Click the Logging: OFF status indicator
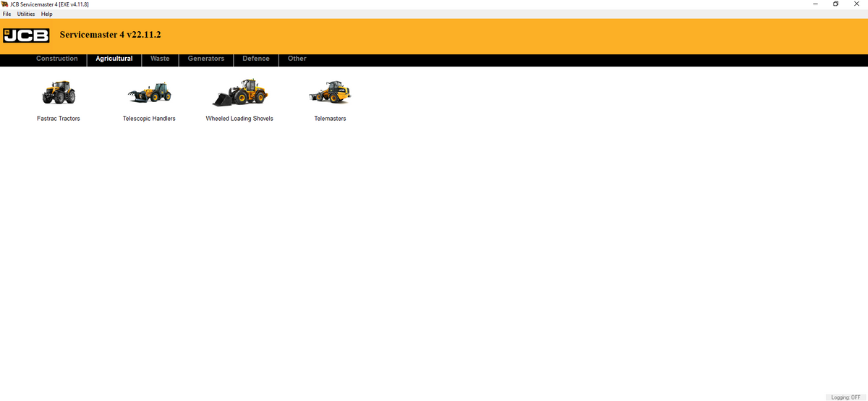Screen dimensions: 868x401 [x=846, y=397]
